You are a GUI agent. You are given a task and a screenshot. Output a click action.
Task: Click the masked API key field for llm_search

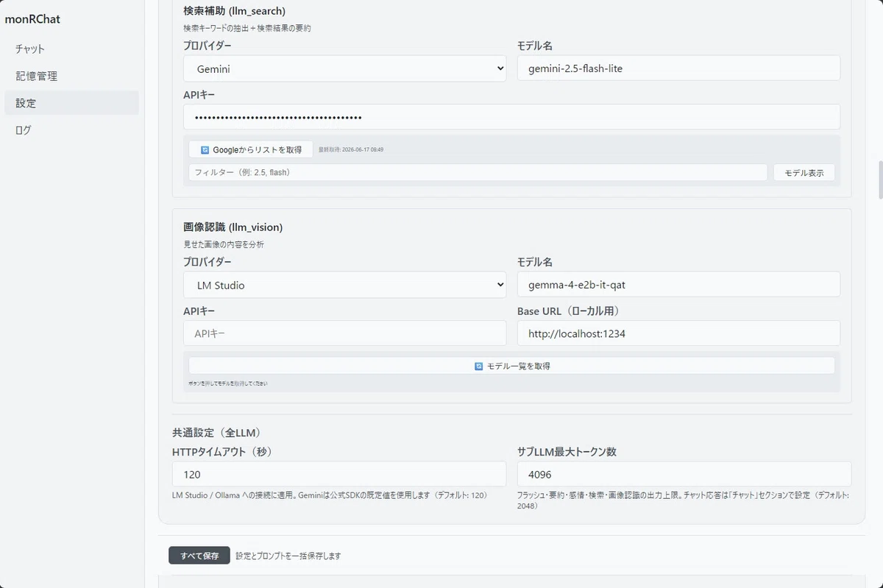[511, 117]
